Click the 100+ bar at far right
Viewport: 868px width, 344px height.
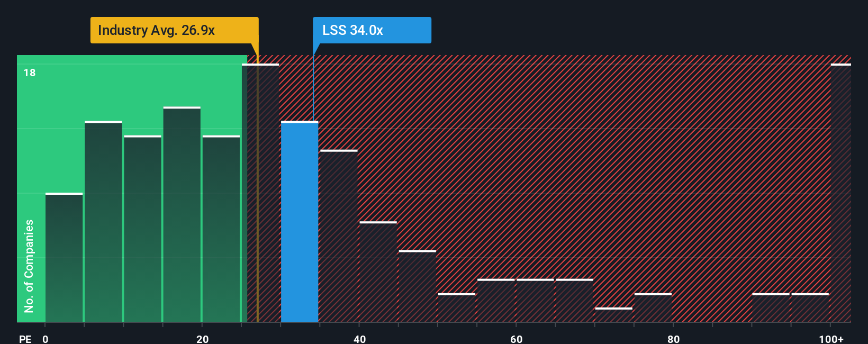[x=840, y=193]
